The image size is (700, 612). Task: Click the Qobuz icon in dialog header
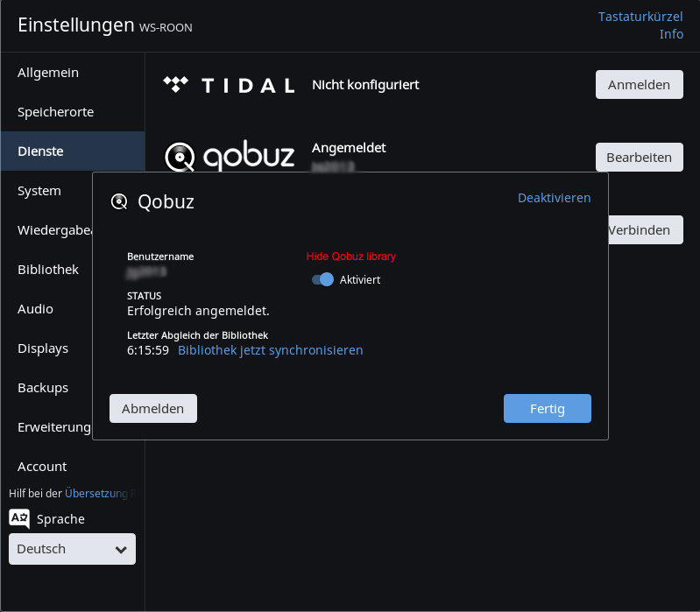(x=119, y=202)
